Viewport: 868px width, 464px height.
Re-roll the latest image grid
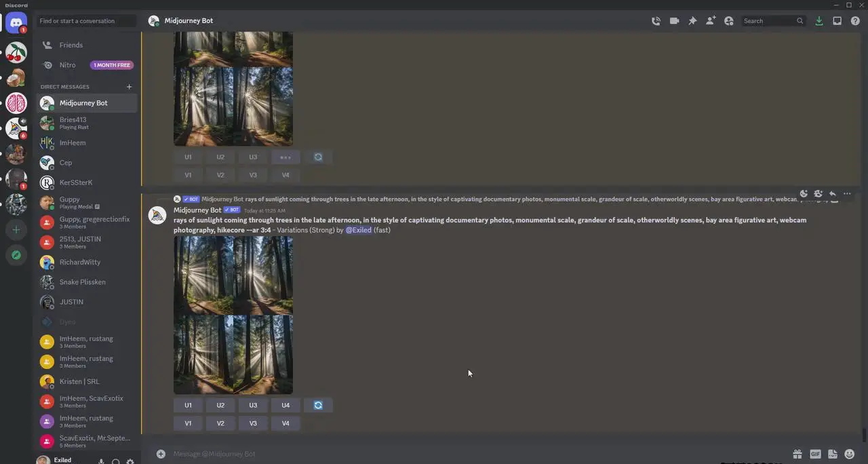(x=318, y=406)
